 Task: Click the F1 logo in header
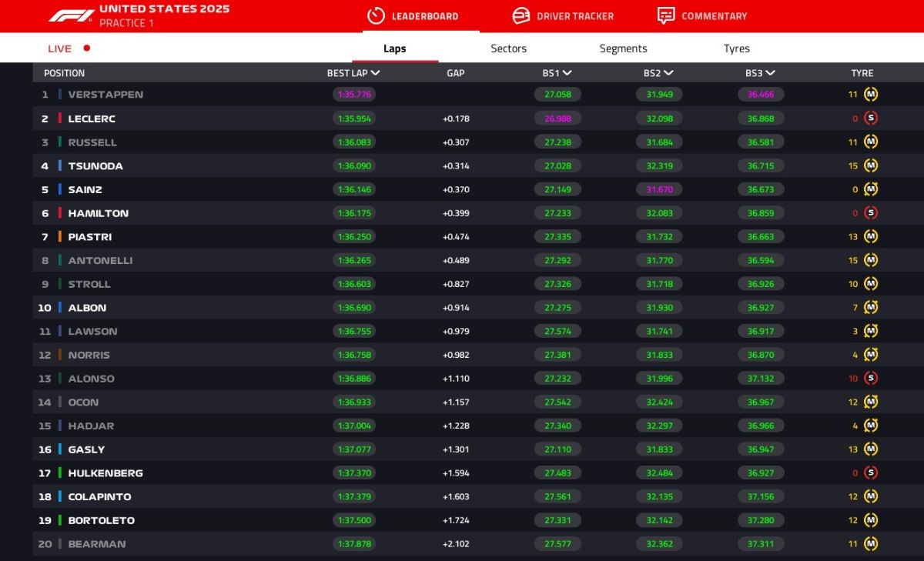tap(71, 15)
